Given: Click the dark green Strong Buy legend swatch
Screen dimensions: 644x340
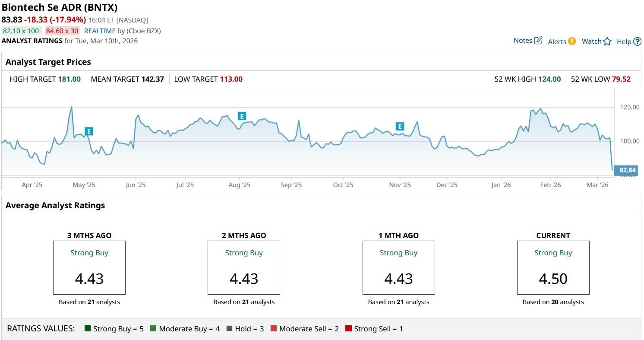Looking at the screenshot, I should pyautogui.click(x=88, y=329).
